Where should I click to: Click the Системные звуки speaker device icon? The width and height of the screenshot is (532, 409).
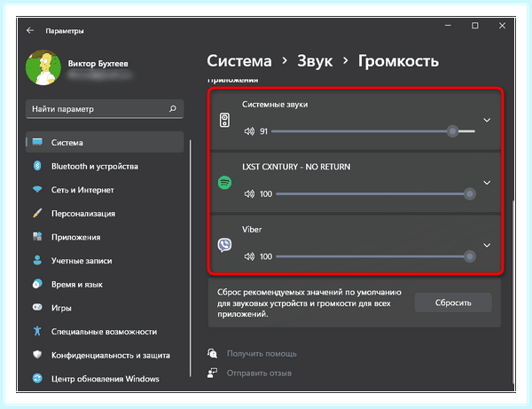[224, 120]
